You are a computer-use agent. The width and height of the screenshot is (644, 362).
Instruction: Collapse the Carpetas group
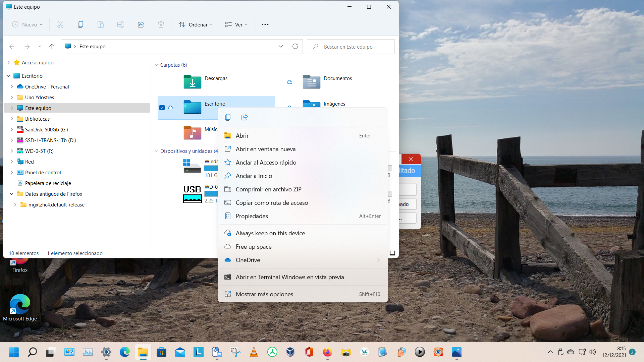pyautogui.click(x=156, y=65)
